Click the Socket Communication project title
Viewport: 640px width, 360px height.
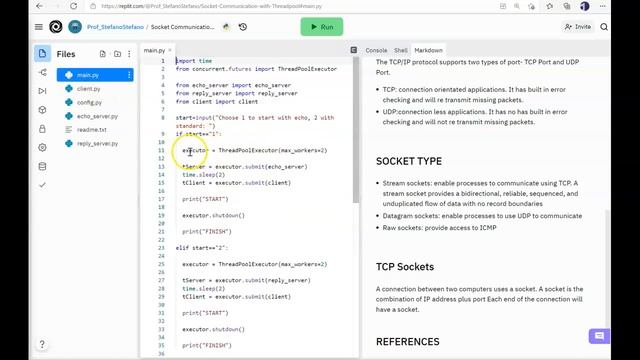[182, 27]
